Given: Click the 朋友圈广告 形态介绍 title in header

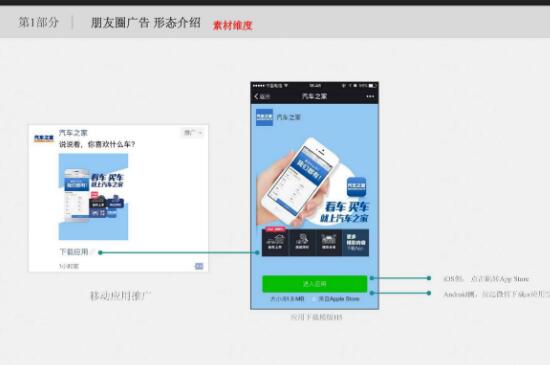Looking at the screenshot, I should tap(146, 23).
